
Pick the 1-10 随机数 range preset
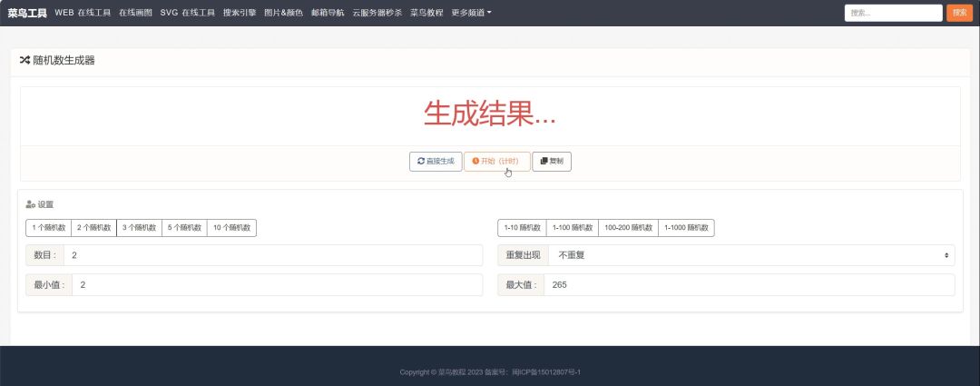point(522,228)
